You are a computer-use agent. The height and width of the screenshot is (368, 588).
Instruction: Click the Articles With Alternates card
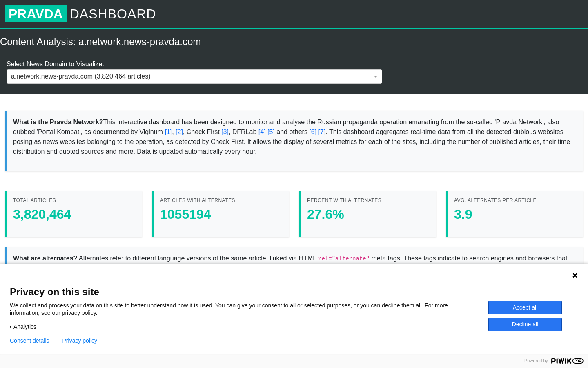(x=221, y=214)
